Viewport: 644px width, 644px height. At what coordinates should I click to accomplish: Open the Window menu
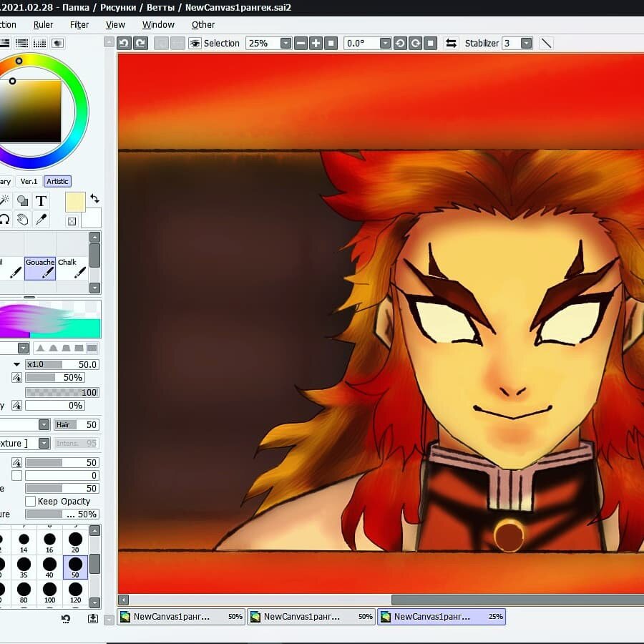(158, 24)
